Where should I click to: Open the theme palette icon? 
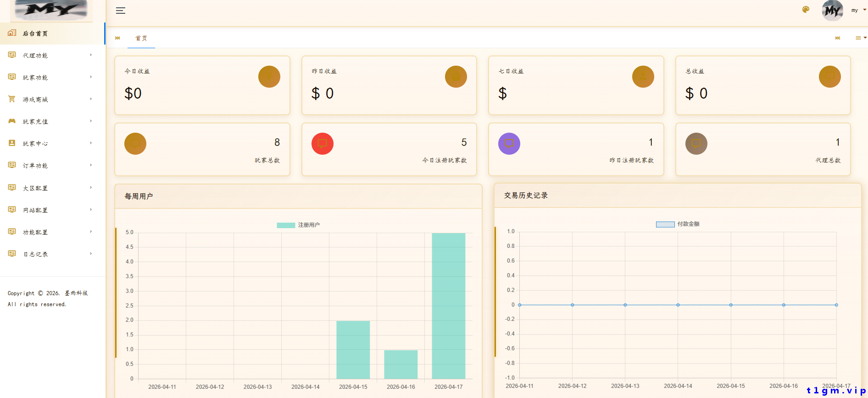click(806, 10)
